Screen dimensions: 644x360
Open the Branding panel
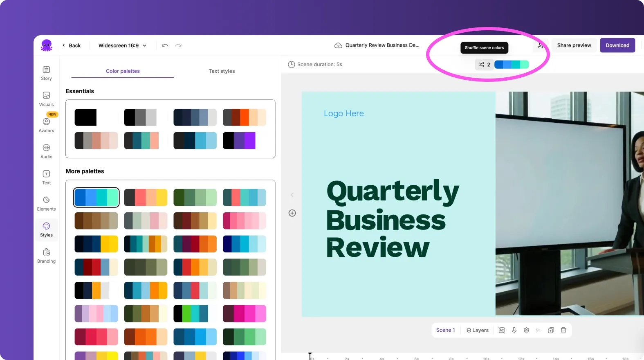[x=46, y=256]
